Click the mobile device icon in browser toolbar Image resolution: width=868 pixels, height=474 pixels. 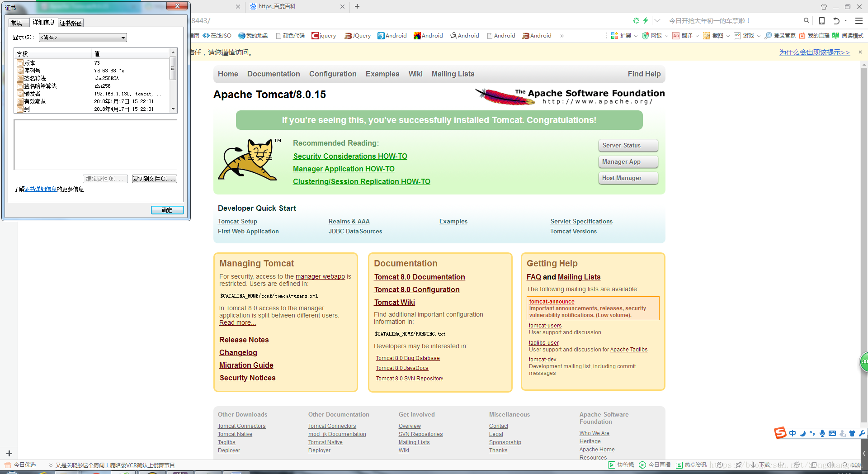coord(822,21)
